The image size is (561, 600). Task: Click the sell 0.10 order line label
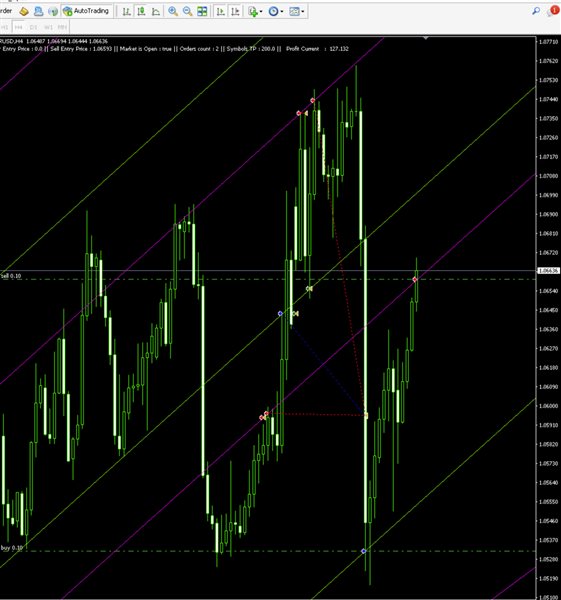[x=11, y=276]
